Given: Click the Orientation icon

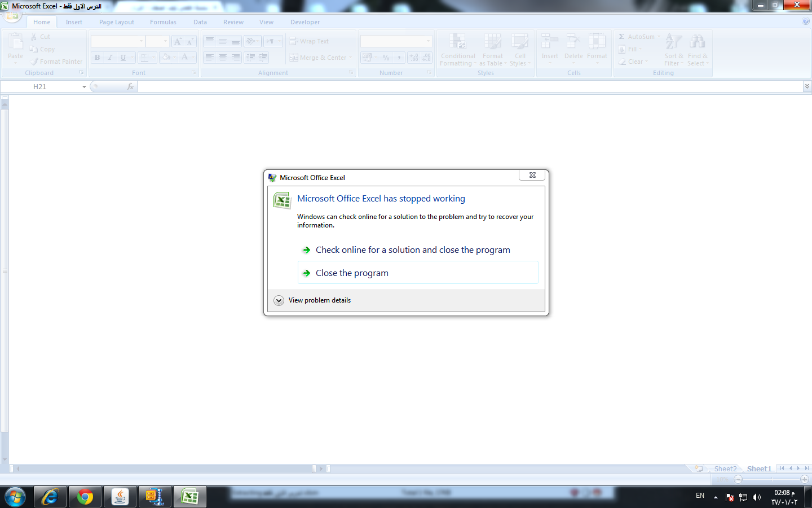Looking at the screenshot, I should tap(250, 41).
